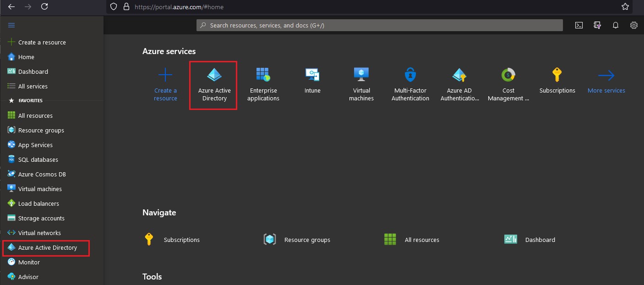644x285 pixels.
Task: Open the Azure AD Authentication tile
Action: coord(459,85)
